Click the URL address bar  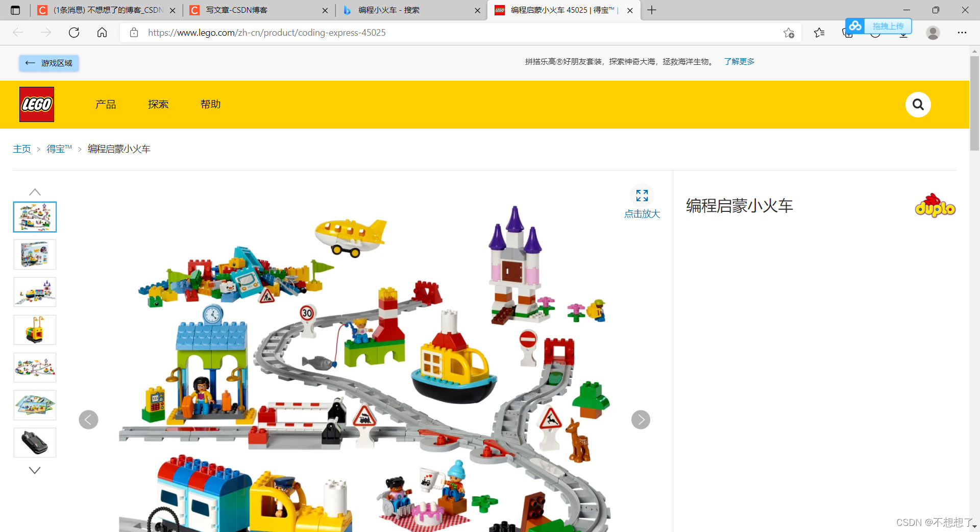459,33
